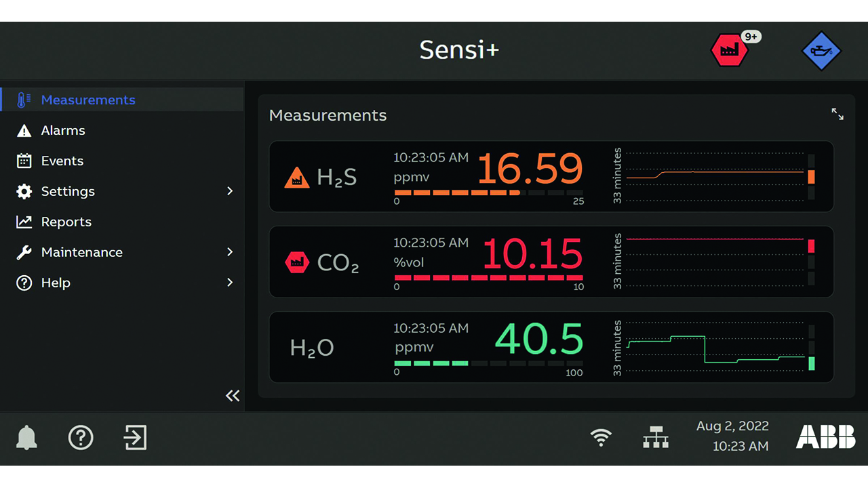Click the H2S value 16.59
The height and width of the screenshot is (488, 868).
(x=530, y=169)
